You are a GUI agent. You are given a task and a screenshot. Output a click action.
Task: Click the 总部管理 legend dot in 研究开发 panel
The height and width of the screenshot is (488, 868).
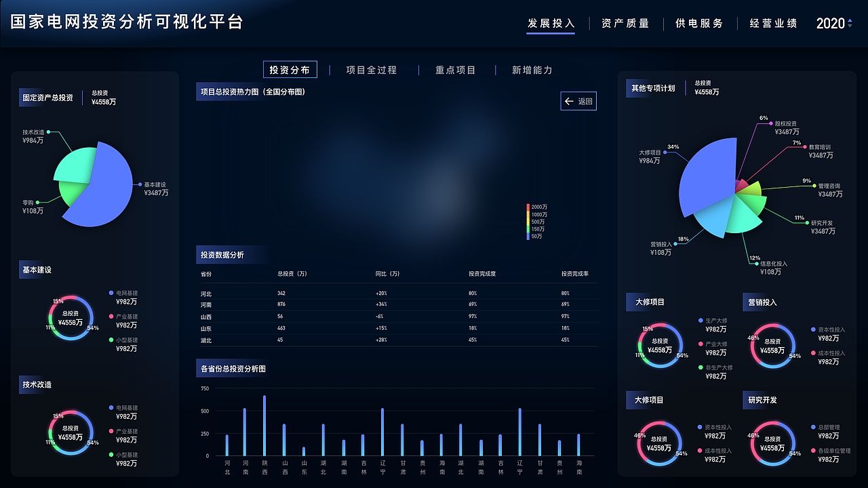point(812,427)
